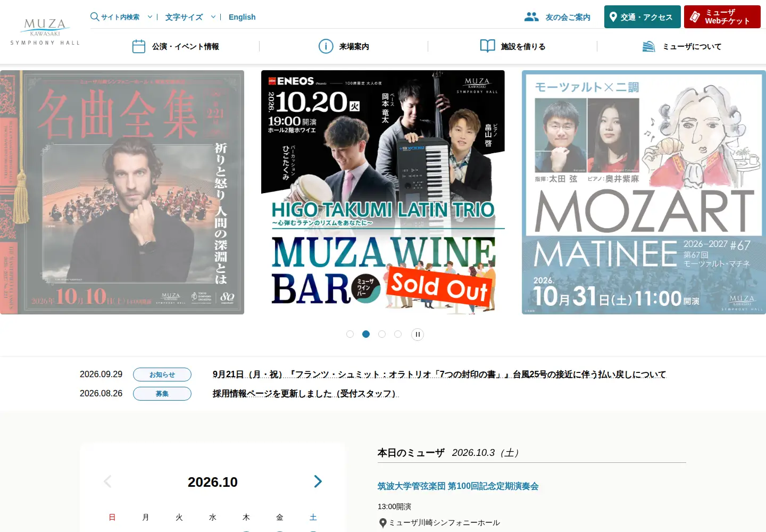Click the 友の会 members people icon
The image size is (766, 532).
531,17
